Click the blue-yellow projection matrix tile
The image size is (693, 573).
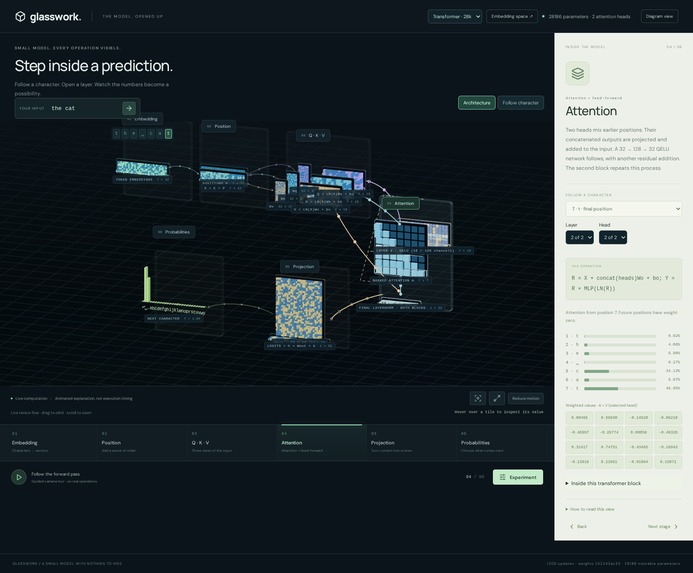(299, 308)
